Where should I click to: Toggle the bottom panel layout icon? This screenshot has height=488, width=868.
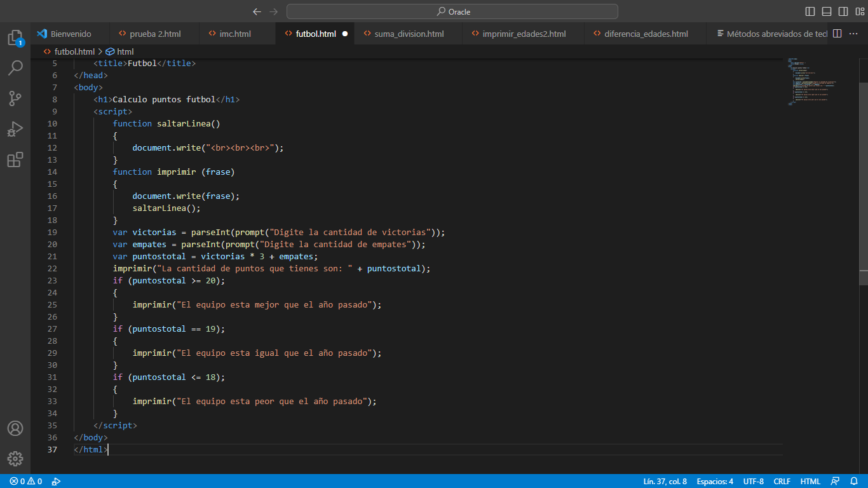[x=827, y=11]
